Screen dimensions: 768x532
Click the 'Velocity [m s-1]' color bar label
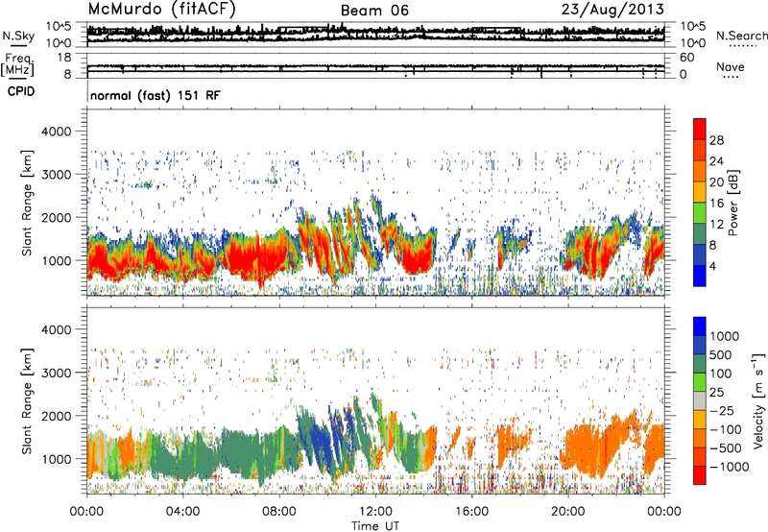click(x=758, y=400)
